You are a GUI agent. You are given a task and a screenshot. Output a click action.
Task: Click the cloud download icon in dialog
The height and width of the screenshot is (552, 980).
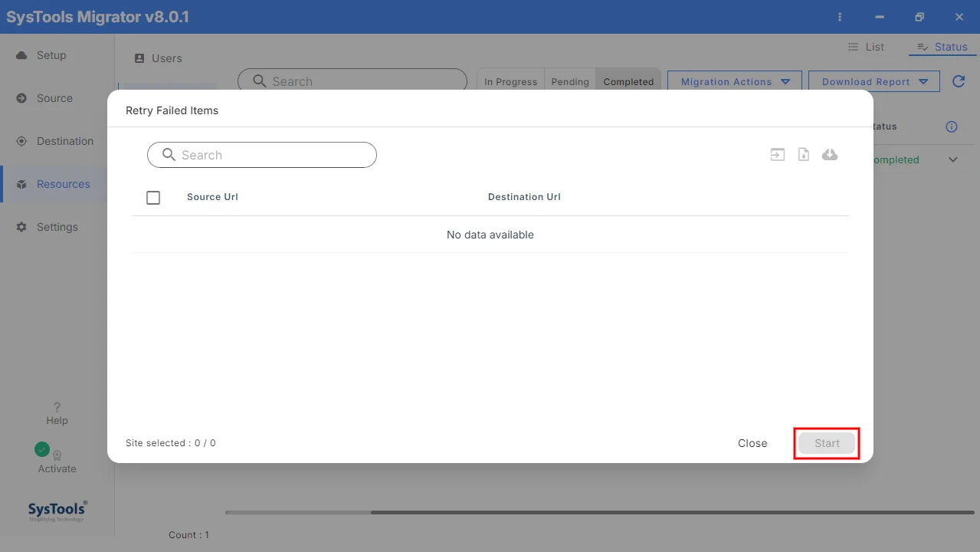tap(830, 155)
